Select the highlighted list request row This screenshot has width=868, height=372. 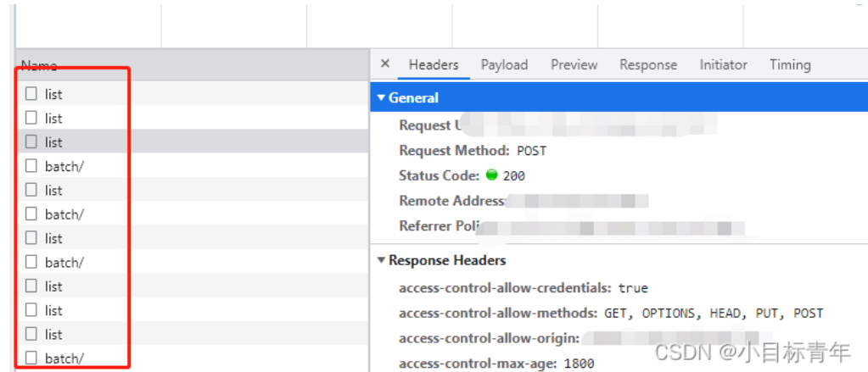193,142
